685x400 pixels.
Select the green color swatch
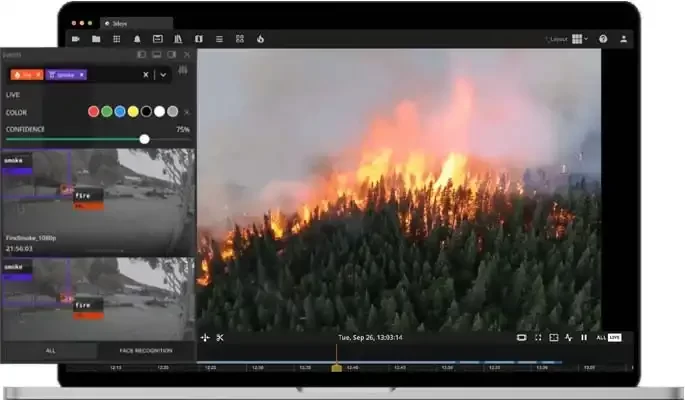tap(107, 112)
